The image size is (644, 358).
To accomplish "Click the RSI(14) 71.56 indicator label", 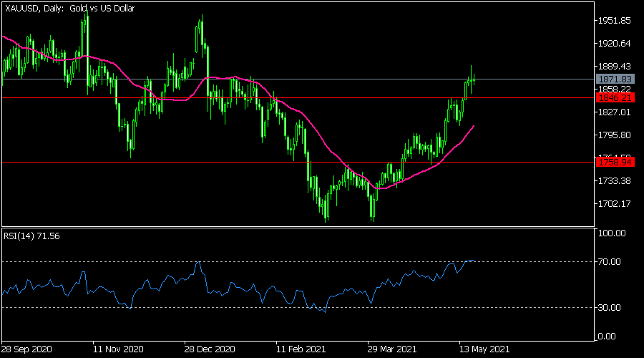I will [30, 235].
